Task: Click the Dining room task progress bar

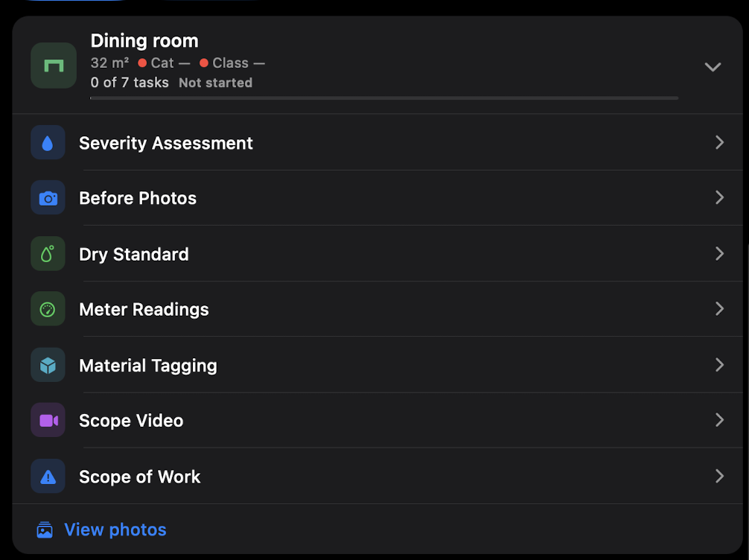Action: 384,98
